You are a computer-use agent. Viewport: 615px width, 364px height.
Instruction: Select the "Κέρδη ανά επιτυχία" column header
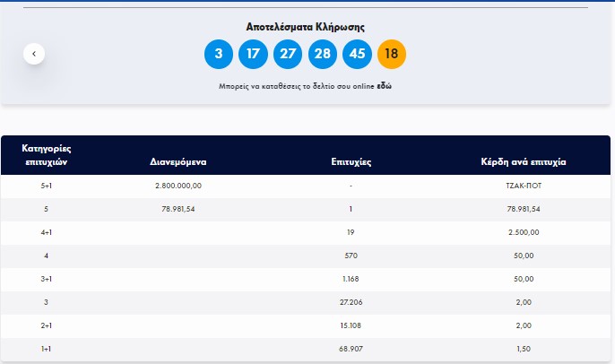[524, 162]
